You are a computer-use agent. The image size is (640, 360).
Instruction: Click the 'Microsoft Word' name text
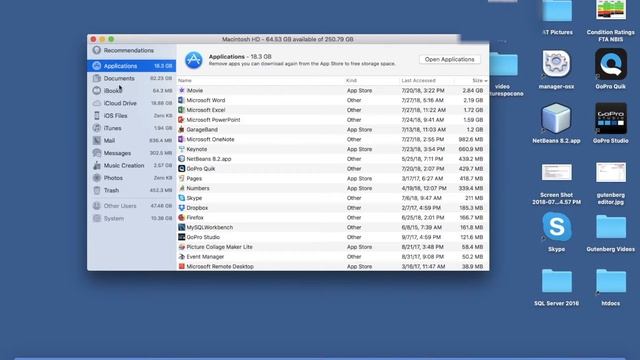click(x=206, y=100)
